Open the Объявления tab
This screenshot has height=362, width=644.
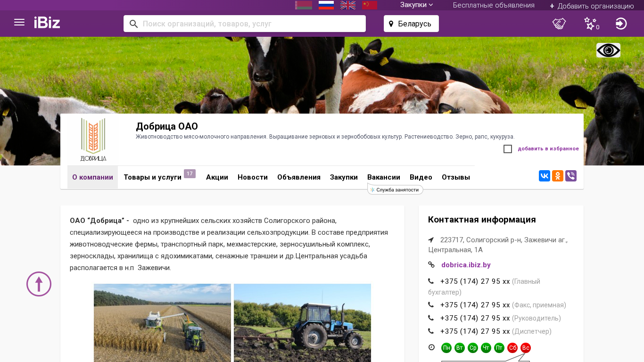pos(299,177)
